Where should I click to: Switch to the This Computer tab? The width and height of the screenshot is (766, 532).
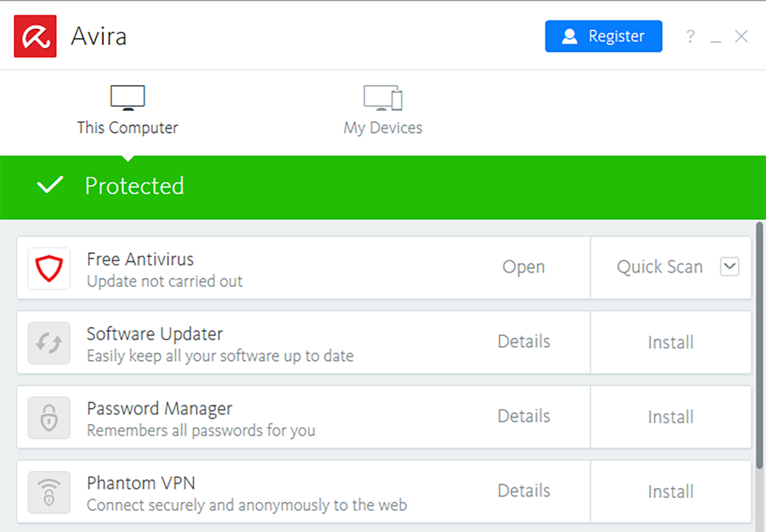pos(128,128)
